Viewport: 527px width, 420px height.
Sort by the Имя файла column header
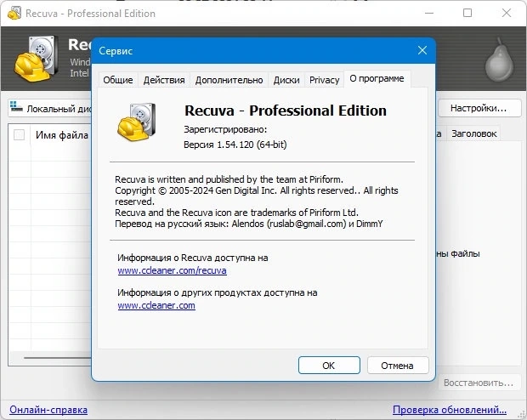[x=61, y=135]
